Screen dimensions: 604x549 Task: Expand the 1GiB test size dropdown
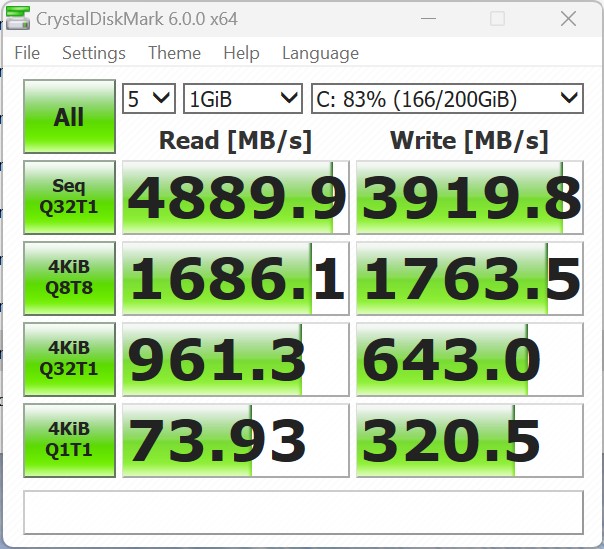tap(242, 97)
